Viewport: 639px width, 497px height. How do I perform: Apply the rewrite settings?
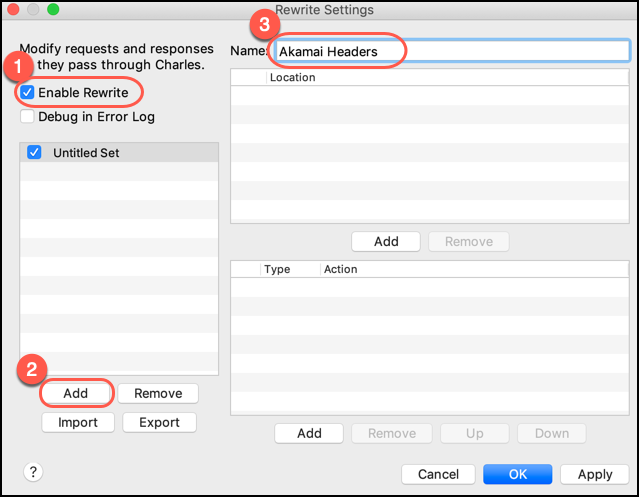(594, 474)
